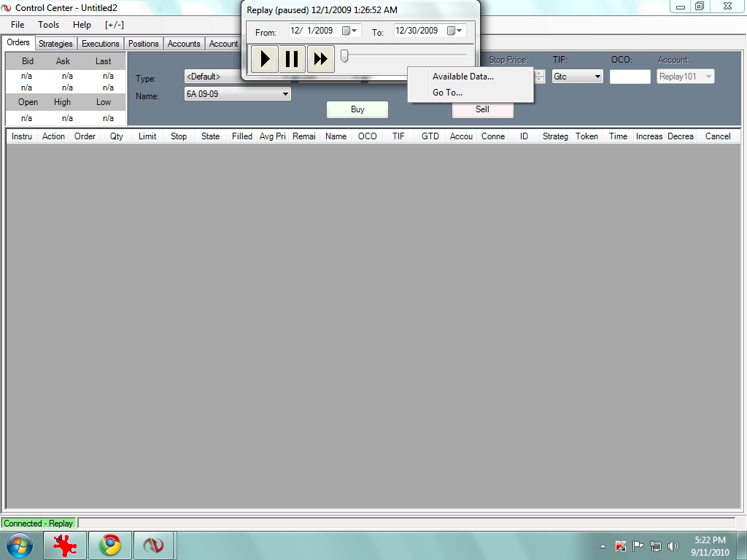
Task: Click the Pause button in Replay window
Action: [x=292, y=59]
